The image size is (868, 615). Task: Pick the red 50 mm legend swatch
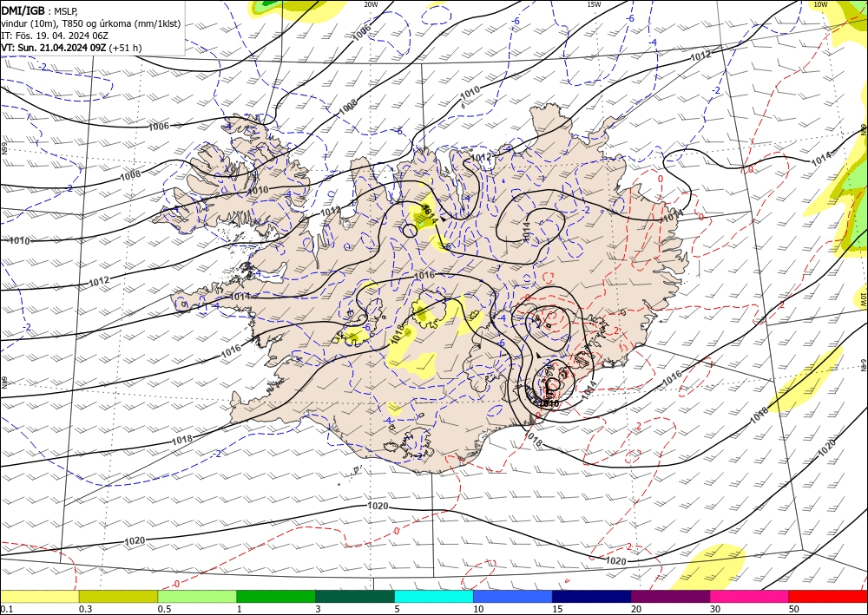[x=828, y=596]
